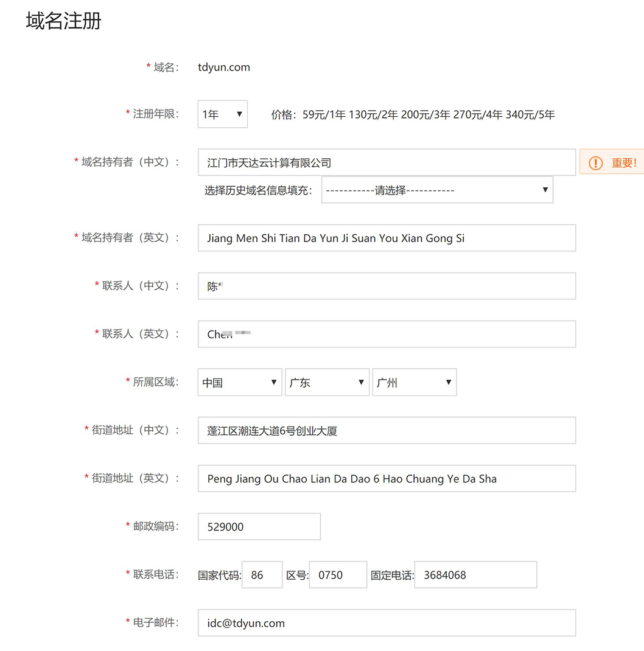This screenshot has height=651, width=644.
Task: Click the 固定电话 label
Action: (x=392, y=576)
